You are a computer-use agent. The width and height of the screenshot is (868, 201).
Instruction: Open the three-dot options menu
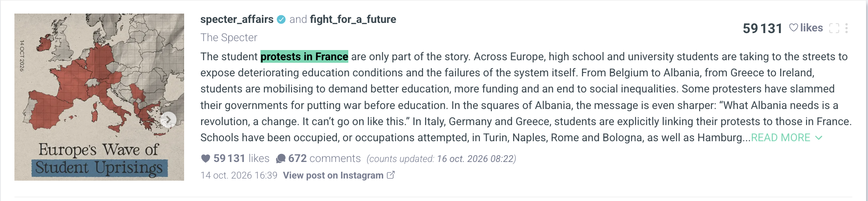(x=846, y=28)
